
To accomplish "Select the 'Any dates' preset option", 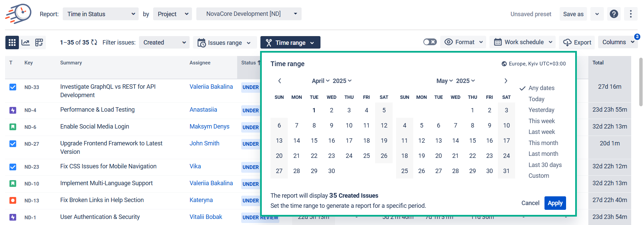I will [x=541, y=88].
